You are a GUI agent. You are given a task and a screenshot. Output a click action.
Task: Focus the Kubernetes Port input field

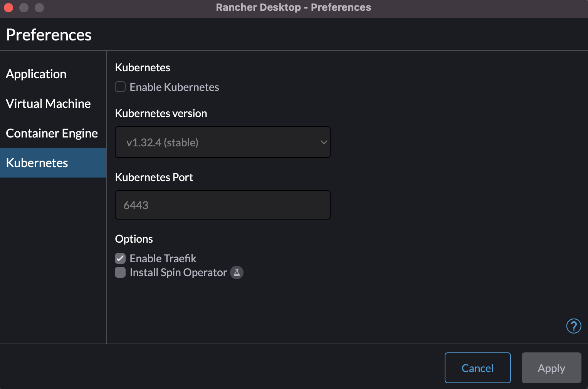pos(223,205)
